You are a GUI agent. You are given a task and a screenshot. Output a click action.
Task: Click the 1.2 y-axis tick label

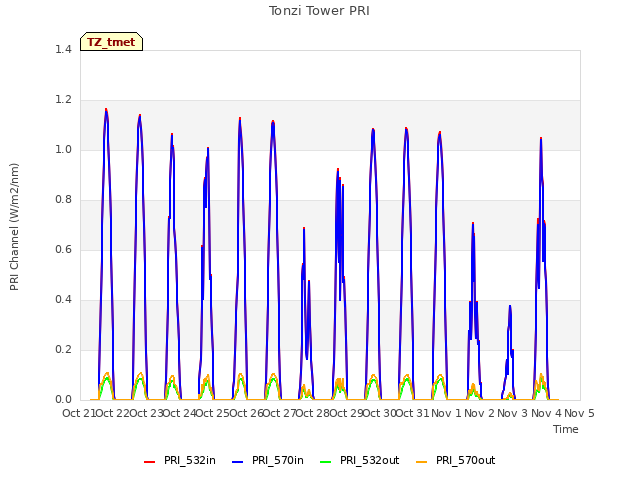pos(63,100)
